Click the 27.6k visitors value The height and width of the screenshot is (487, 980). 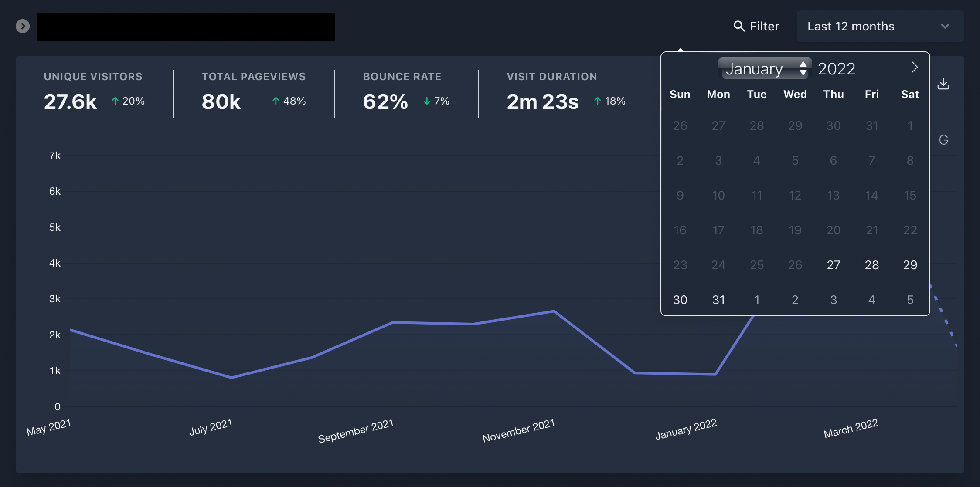coord(70,102)
